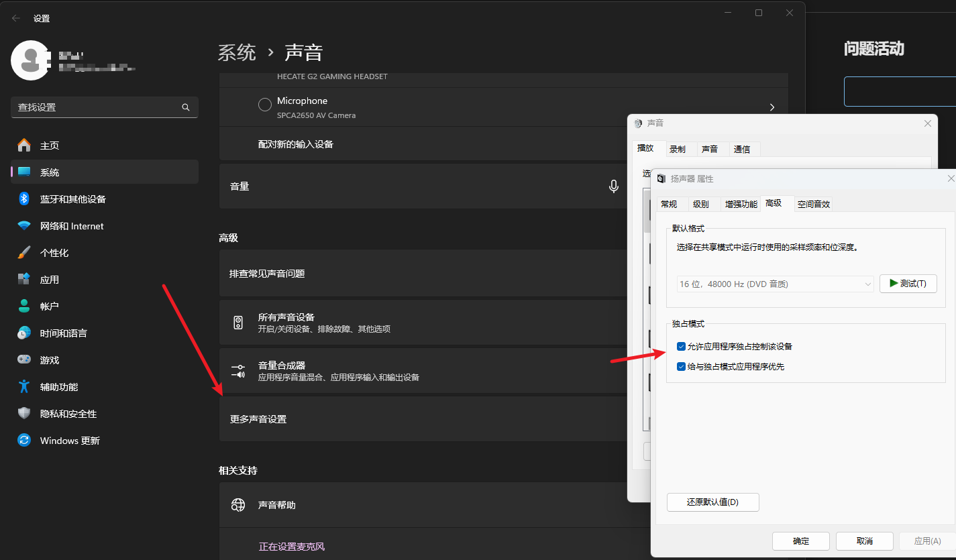956x560 pixels.
Task: Click 还原默认值(D) button
Action: coord(712,502)
